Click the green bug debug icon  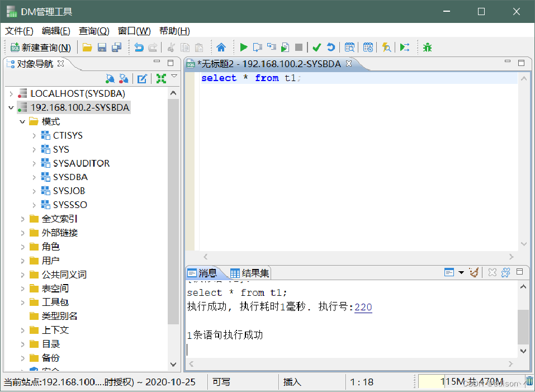(x=427, y=48)
